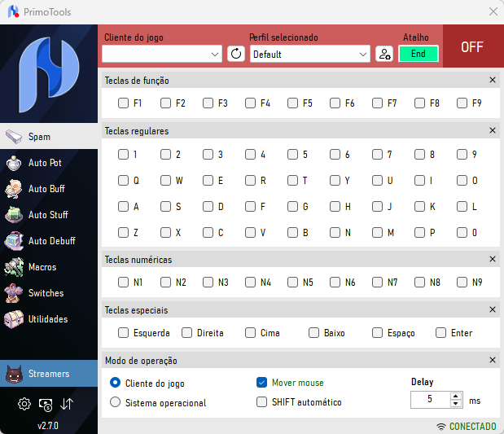Expand the Perfil selecionado dropdown
Image resolution: width=504 pixels, height=434 pixels.
310,54
